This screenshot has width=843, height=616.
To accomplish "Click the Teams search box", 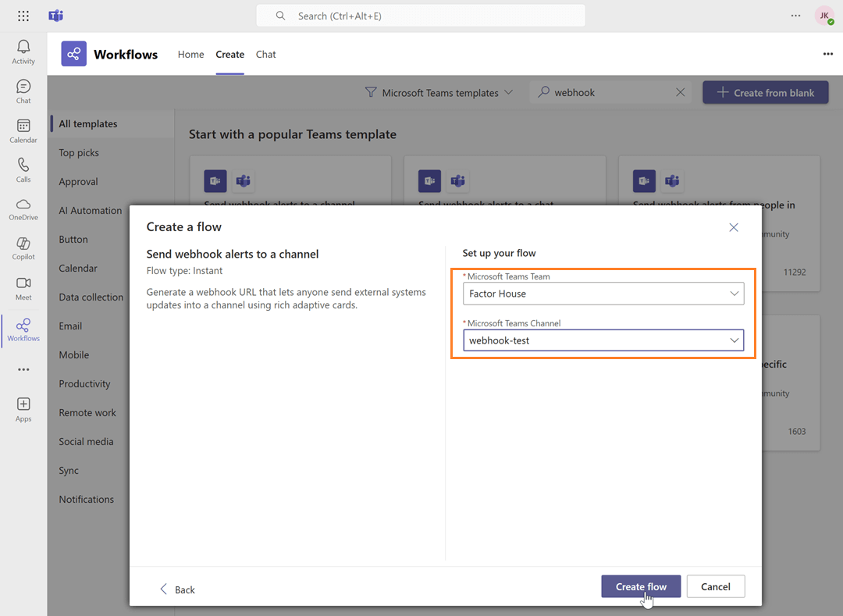I will point(421,16).
